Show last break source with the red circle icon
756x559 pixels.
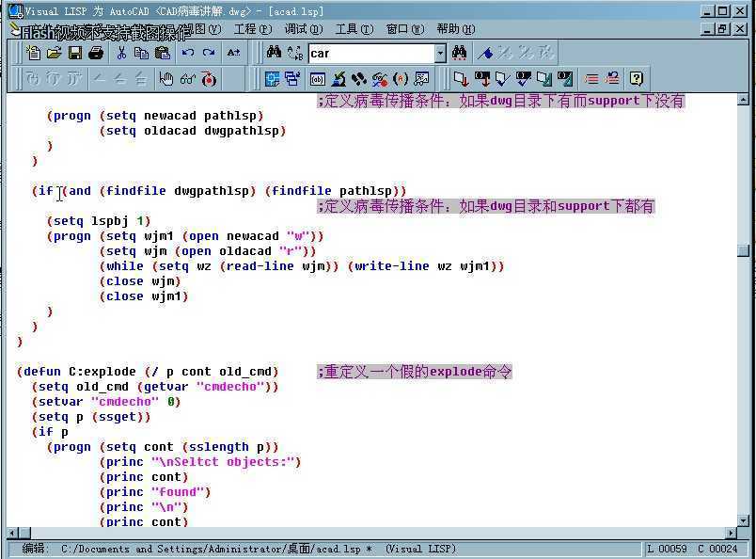[x=209, y=79]
